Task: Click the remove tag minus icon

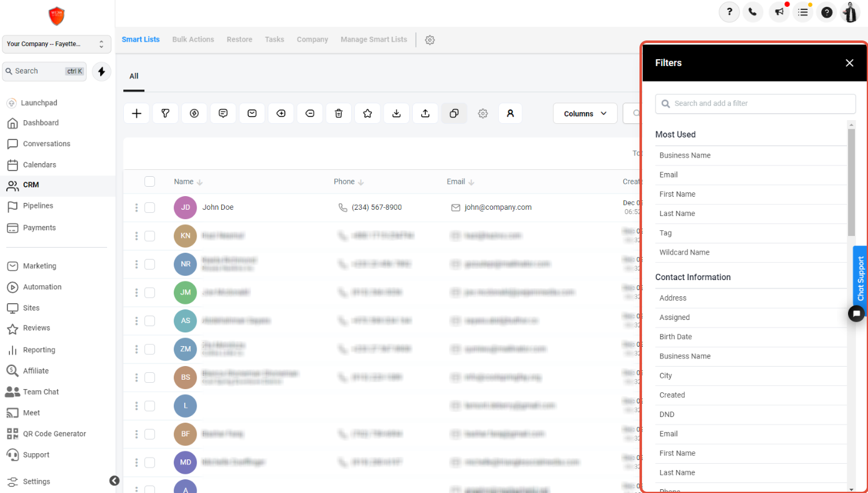Action: [309, 113]
